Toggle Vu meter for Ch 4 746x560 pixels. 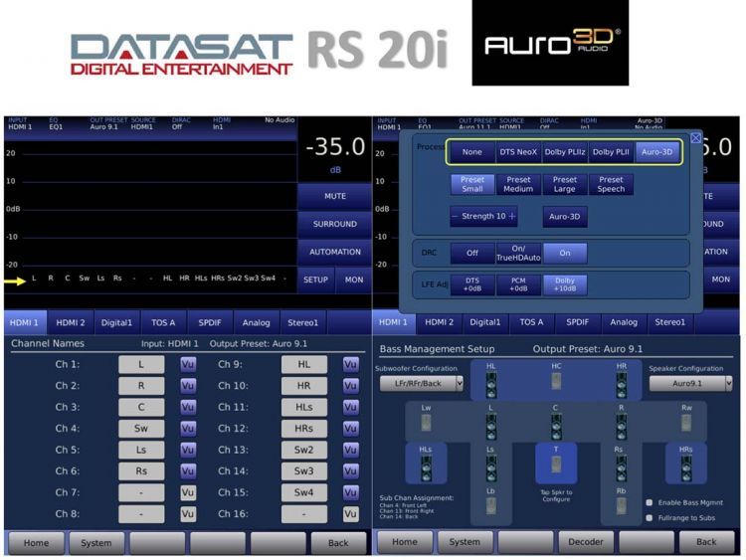(x=188, y=429)
